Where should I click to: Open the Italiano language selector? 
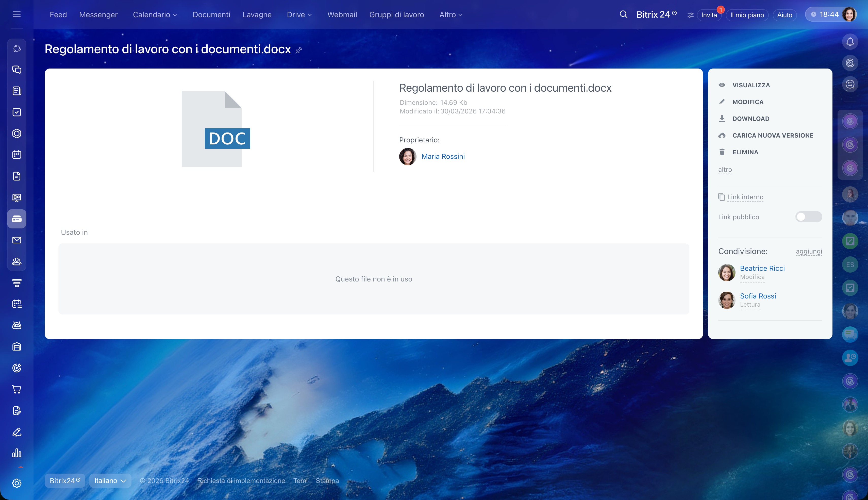[110, 480]
